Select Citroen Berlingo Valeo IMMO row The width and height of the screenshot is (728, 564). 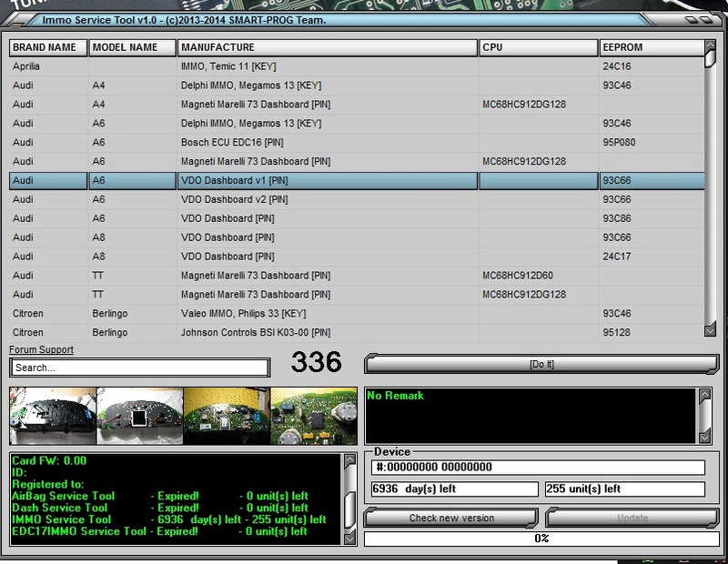[x=357, y=314]
